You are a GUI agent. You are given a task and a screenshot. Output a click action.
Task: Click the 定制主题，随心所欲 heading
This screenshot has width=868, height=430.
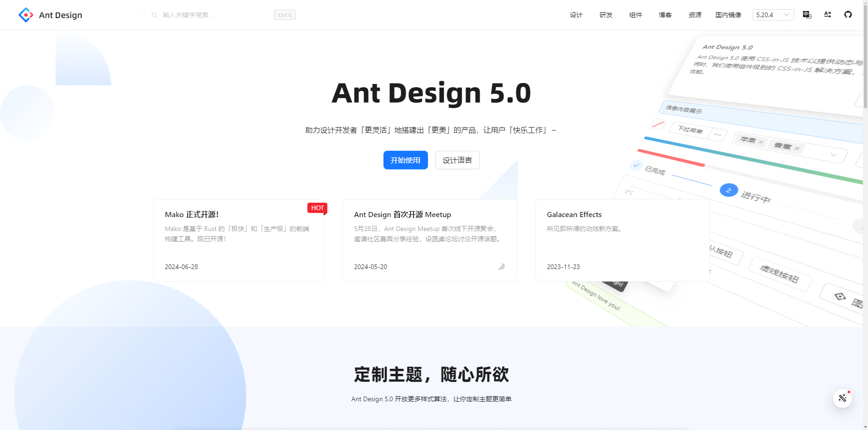click(431, 374)
